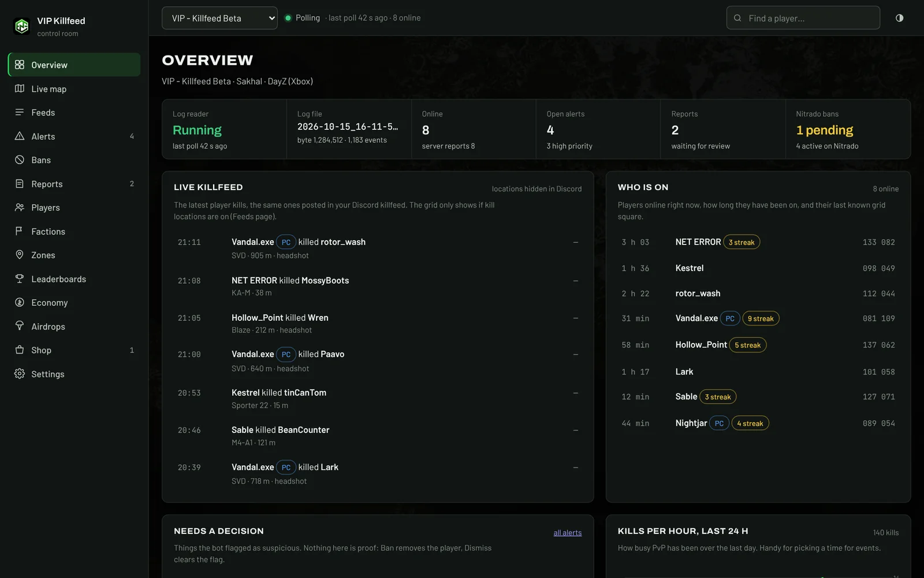Click the Alerts warning triangle icon
Screen dimensions: 924x578
[x=20, y=136]
